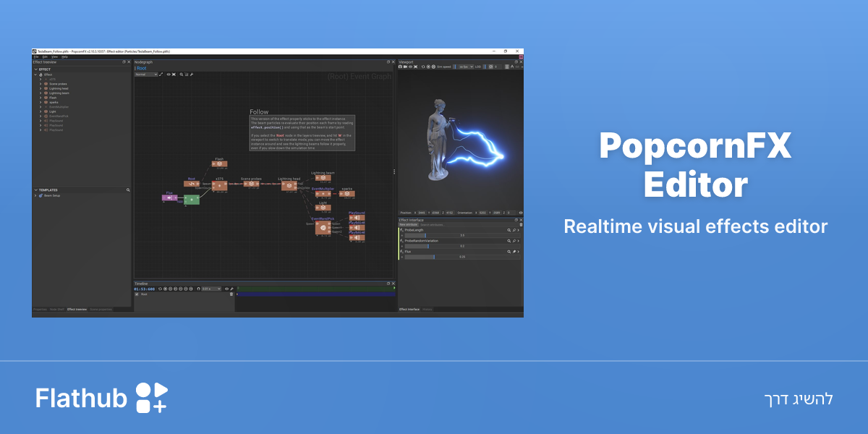Open the Normal mode dropdown in Nodegraph
The image size is (868, 434).
146,75
